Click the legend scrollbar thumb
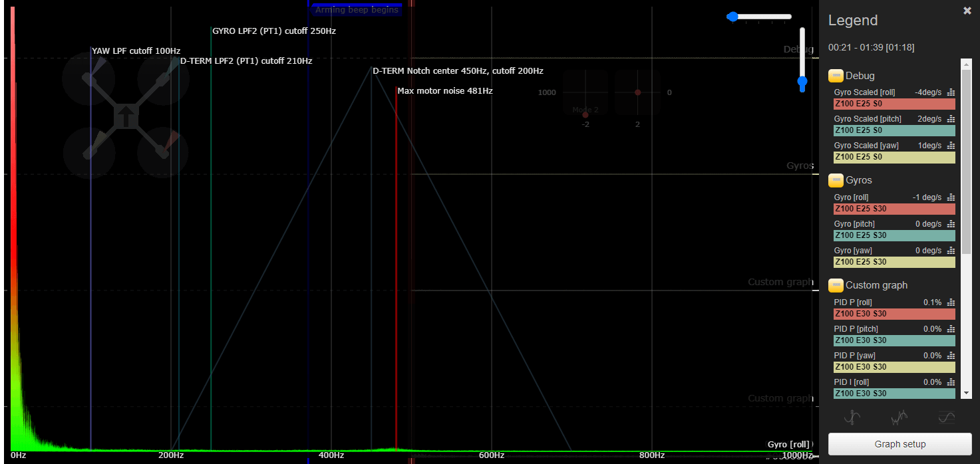Viewport: 980px width, 464px height. [966, 161]
